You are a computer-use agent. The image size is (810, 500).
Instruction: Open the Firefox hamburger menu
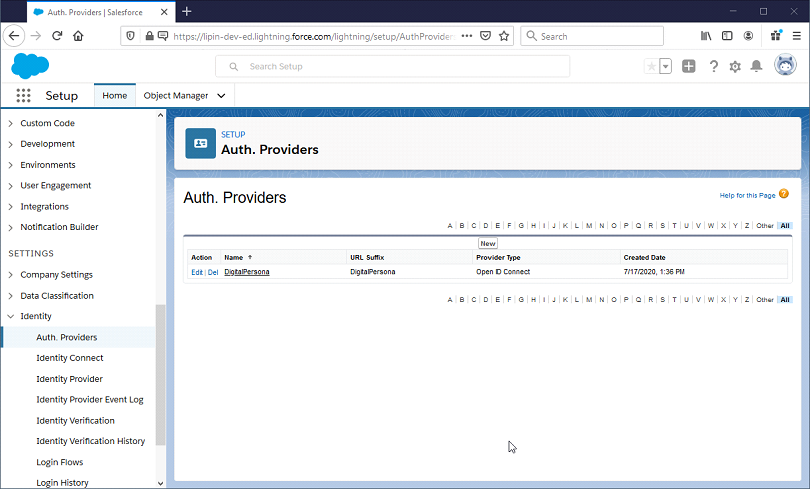(x=797, y=36)
